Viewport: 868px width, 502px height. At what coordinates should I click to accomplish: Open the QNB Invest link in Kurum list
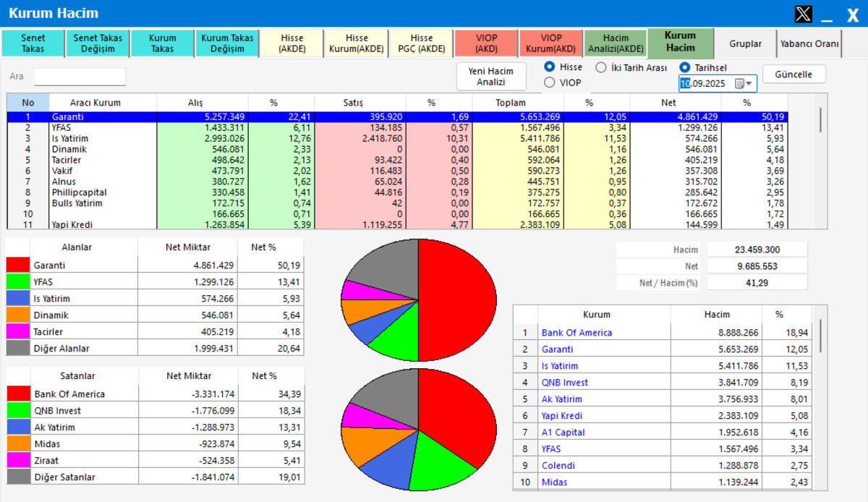pos(565,383)
